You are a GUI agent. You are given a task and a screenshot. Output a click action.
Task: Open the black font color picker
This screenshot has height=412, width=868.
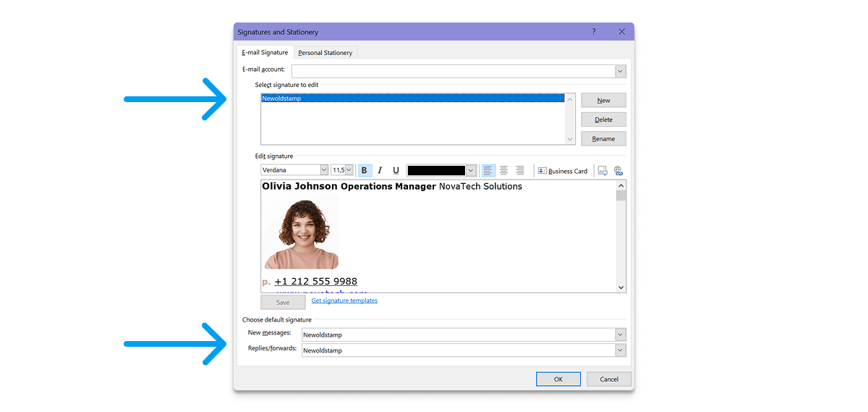tap(471, 171)
